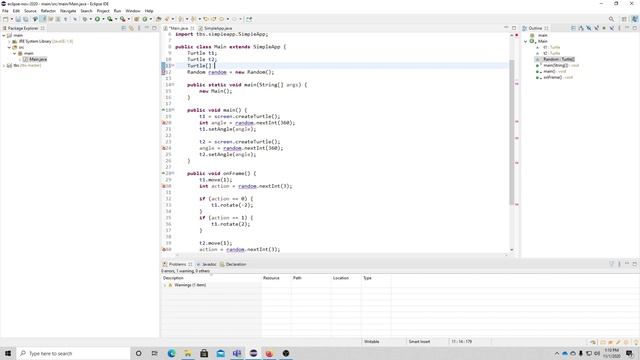640x360 pixels.
Task: Switch to SimpleApp.java editor tab
Action: click(215, 28)
